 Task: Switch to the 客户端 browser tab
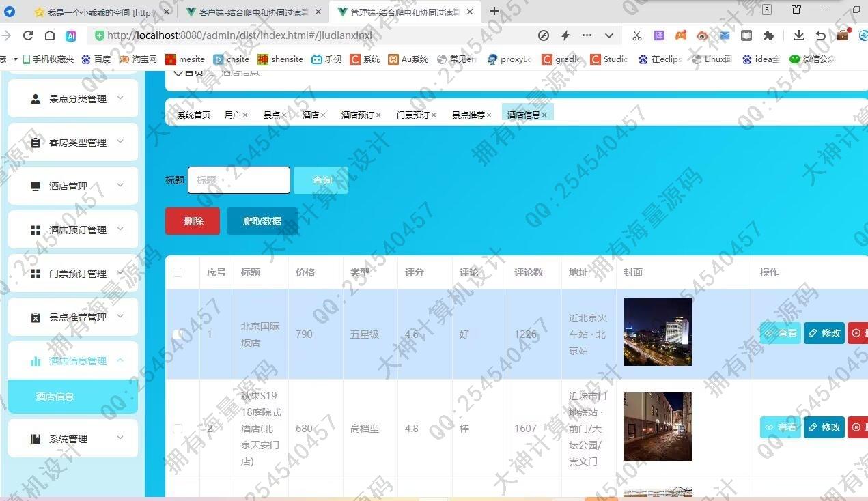252,12
